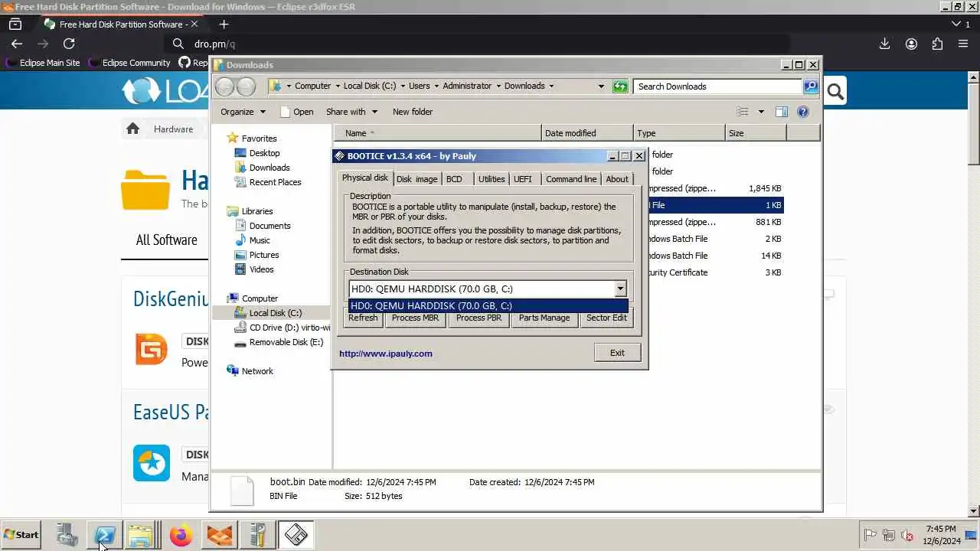Open the network tray icon

tap(889, 536)
